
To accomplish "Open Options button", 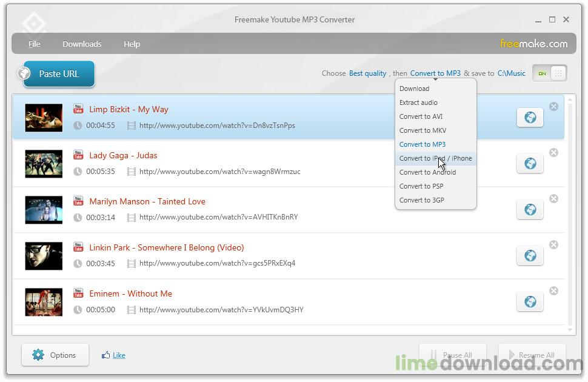I will [x=55, y=355].
